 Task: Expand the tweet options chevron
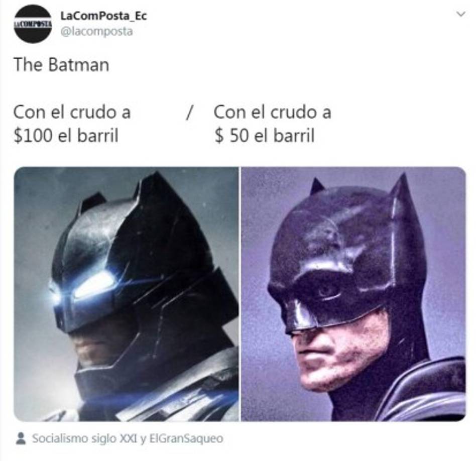[x=461, y=14]
